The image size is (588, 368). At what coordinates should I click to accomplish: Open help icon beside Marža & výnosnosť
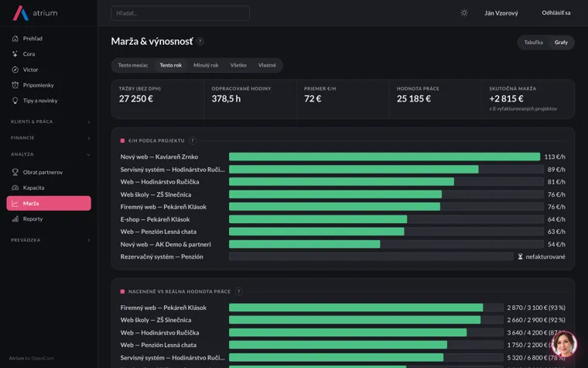tap(200, 41)
